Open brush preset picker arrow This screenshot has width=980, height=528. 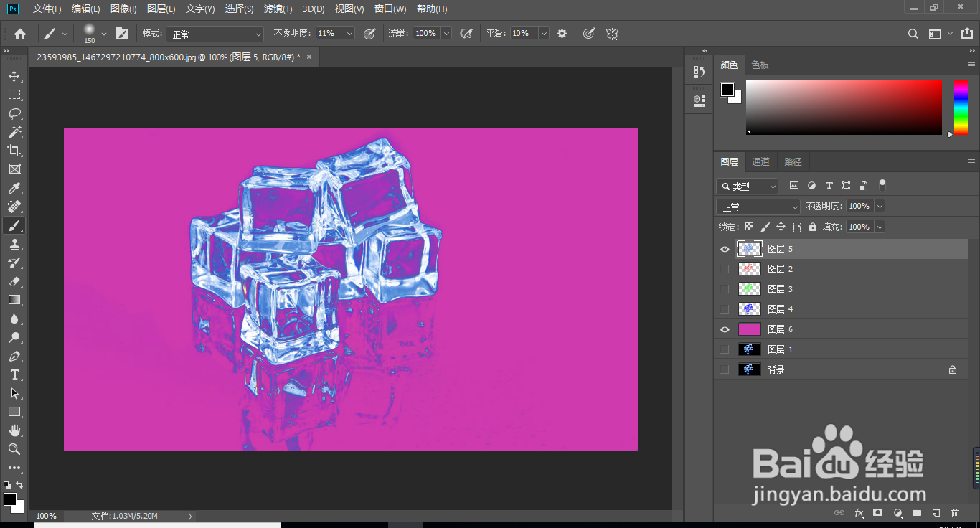tap(104, 33)
